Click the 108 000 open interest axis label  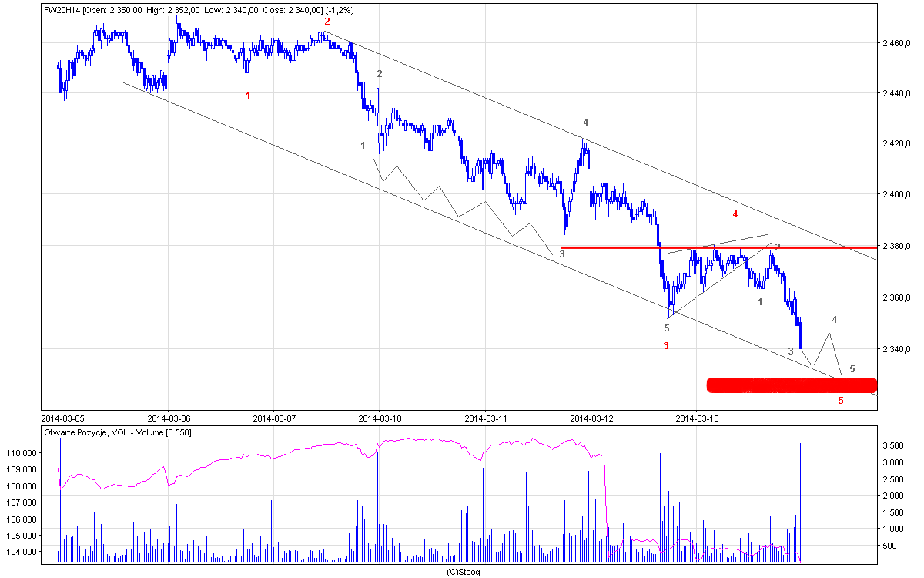[x=23, y=486]
